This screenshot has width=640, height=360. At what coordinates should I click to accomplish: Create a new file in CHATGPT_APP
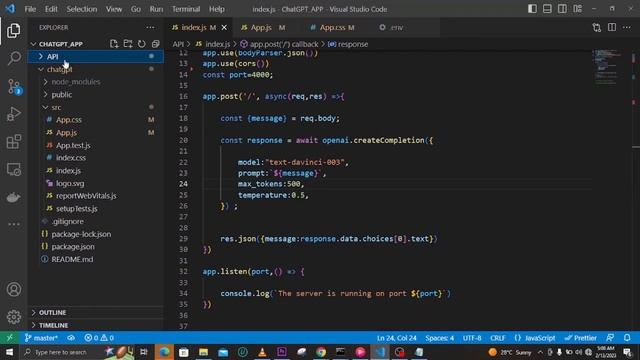click(114, 44)
